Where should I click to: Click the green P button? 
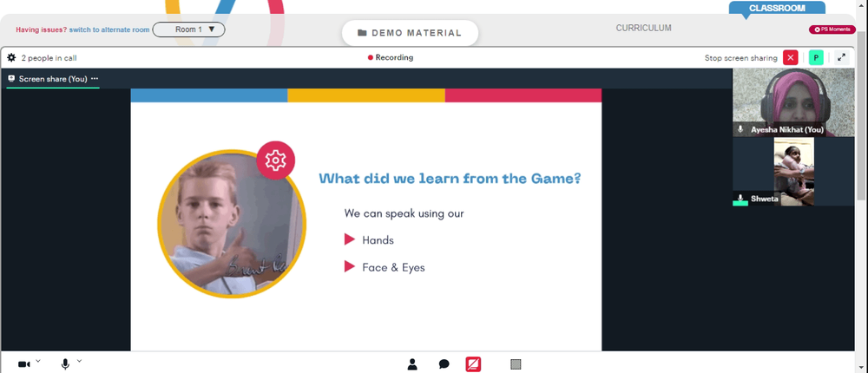click(816, 57)
